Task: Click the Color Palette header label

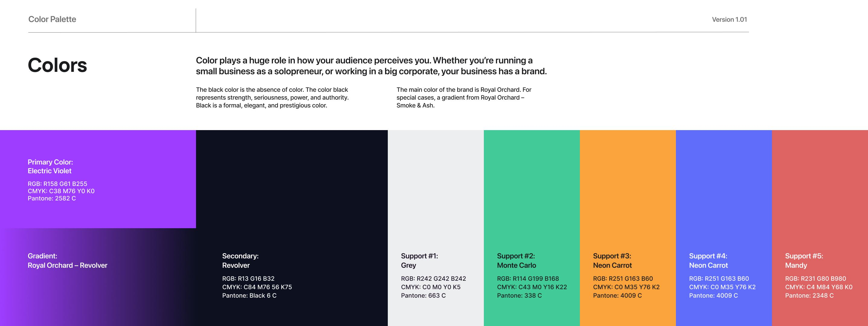Action: pos(52,19)
